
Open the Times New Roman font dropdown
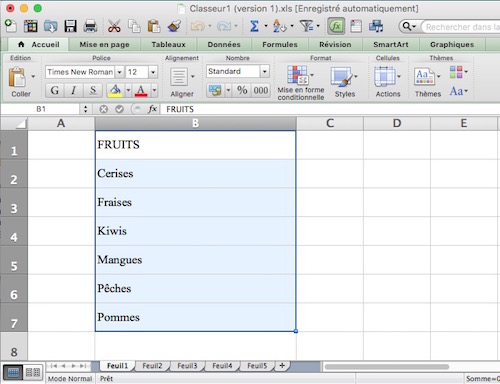coord(119,72)
